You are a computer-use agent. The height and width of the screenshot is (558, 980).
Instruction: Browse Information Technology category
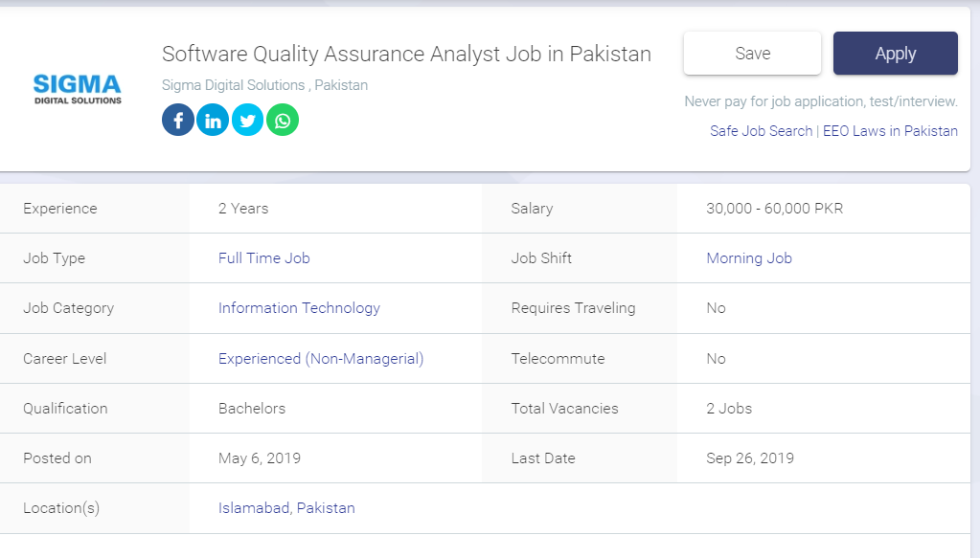pos(299,308)
